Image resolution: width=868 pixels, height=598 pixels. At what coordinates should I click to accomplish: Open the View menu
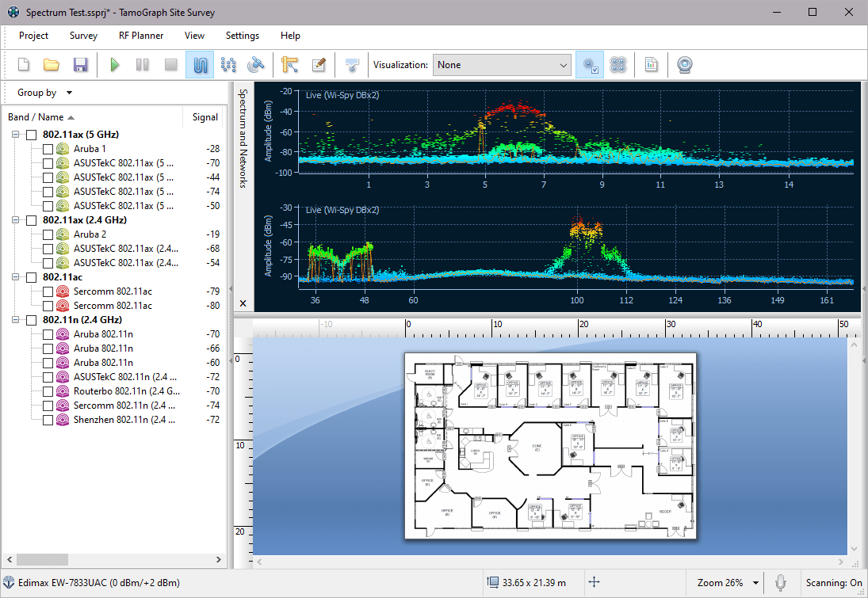coord(194,36)
